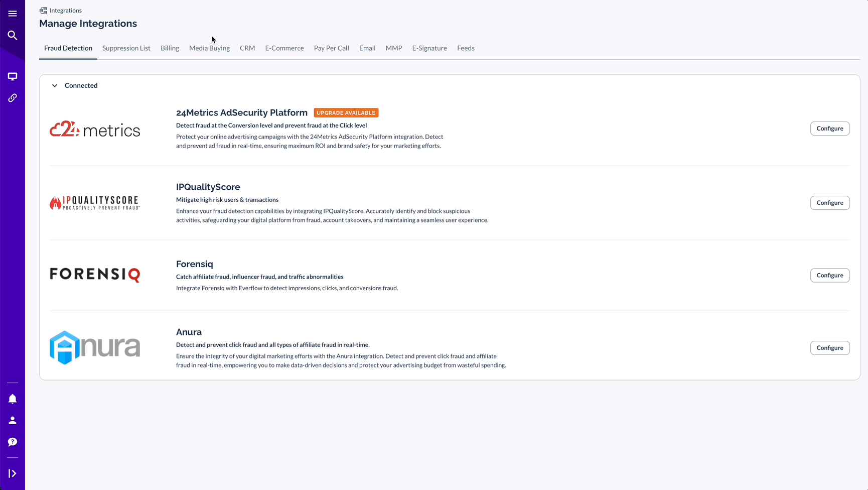The image size is (868, 490).
Task: Click the 24metrics logo
Action: click(95, 129)
